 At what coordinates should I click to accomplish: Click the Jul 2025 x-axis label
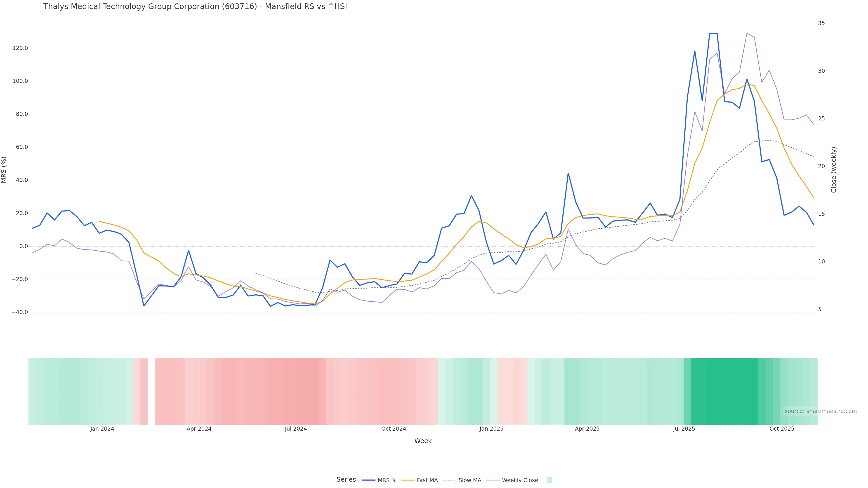click(684, 429)
